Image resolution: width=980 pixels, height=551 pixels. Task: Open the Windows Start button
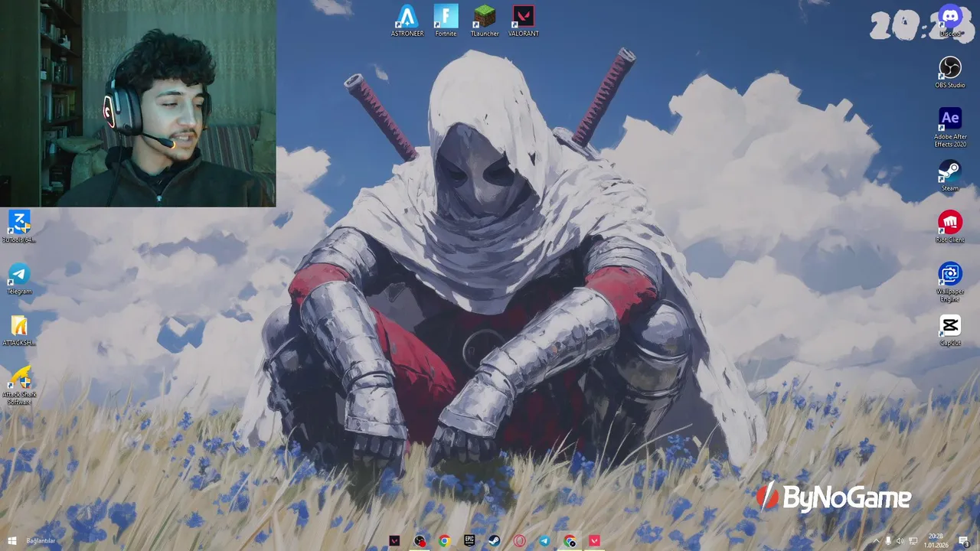pyautogui.click(x=11, y=541)
